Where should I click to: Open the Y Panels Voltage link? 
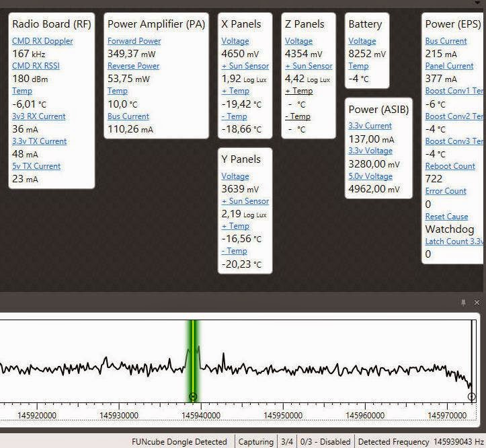tap(235, 176)
